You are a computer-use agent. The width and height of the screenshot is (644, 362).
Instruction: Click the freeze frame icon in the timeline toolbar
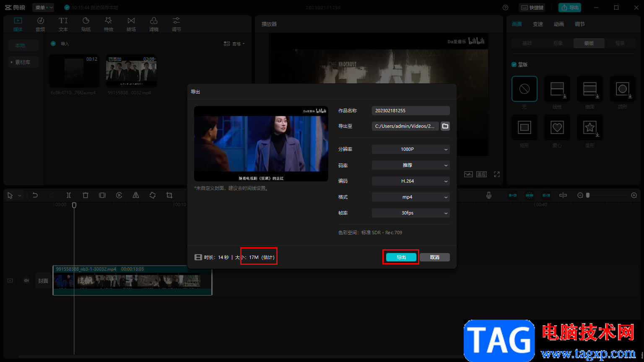point(102,195)
